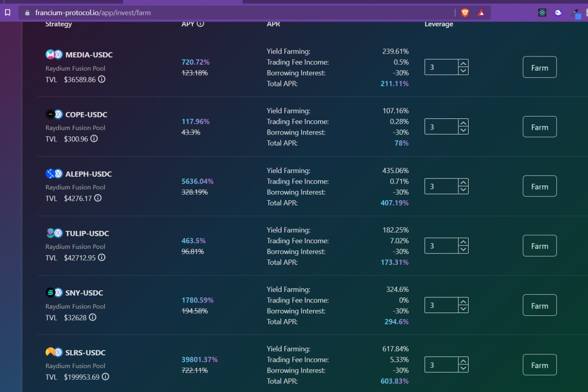Focus the leverage input field for SLRS-USDC
This screenshot has height=392, width=588.
(x=441, y=365)
